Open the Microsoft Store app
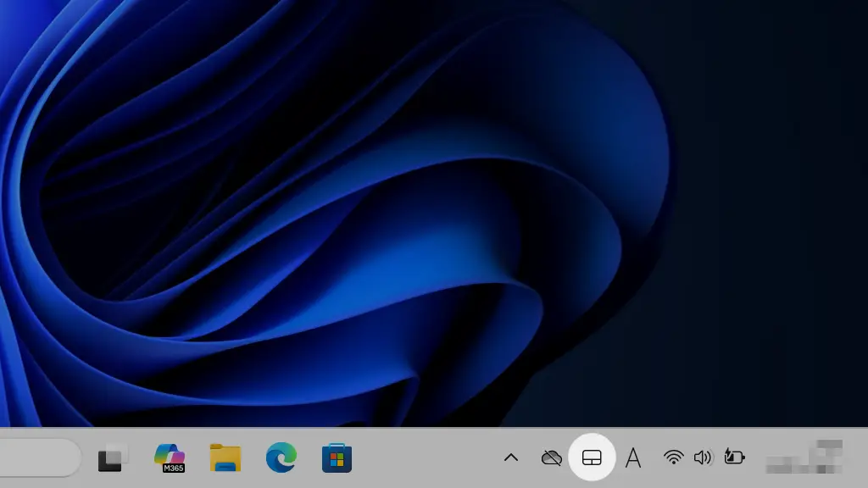The image size is (868, 488). 337,458
